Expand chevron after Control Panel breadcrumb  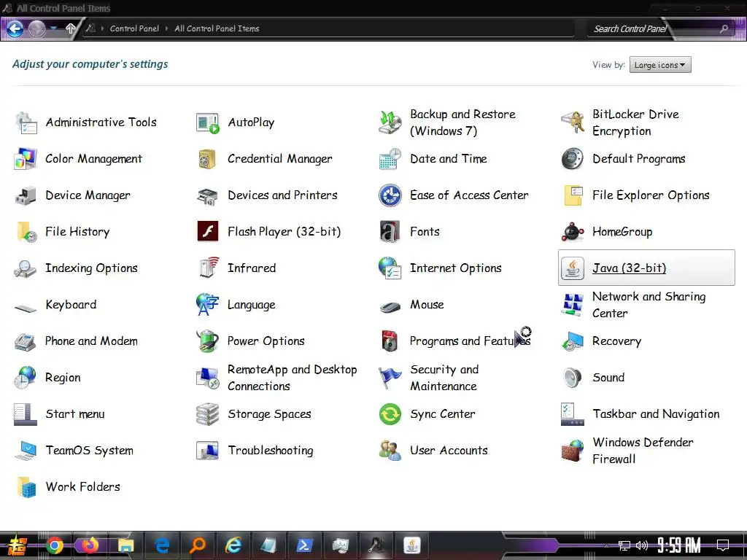point(167,28)
